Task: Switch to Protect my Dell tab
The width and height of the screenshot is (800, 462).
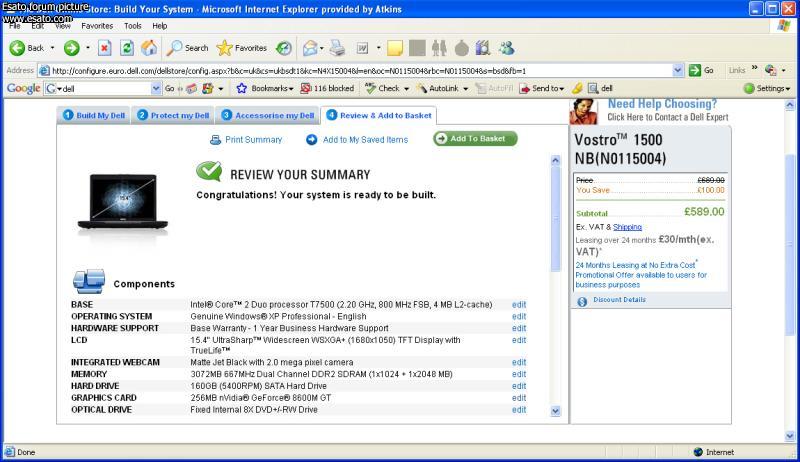Action: pos(173,115)
